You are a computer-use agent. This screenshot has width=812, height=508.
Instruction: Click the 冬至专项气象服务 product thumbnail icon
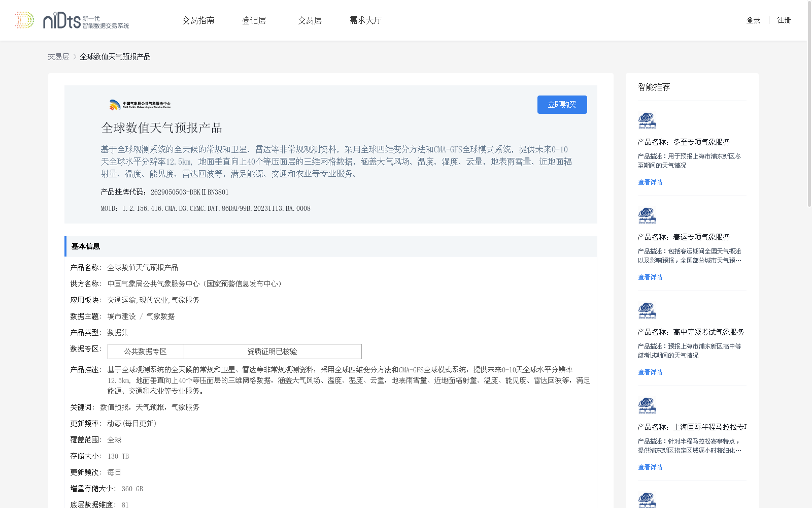(x=647, y=121)
